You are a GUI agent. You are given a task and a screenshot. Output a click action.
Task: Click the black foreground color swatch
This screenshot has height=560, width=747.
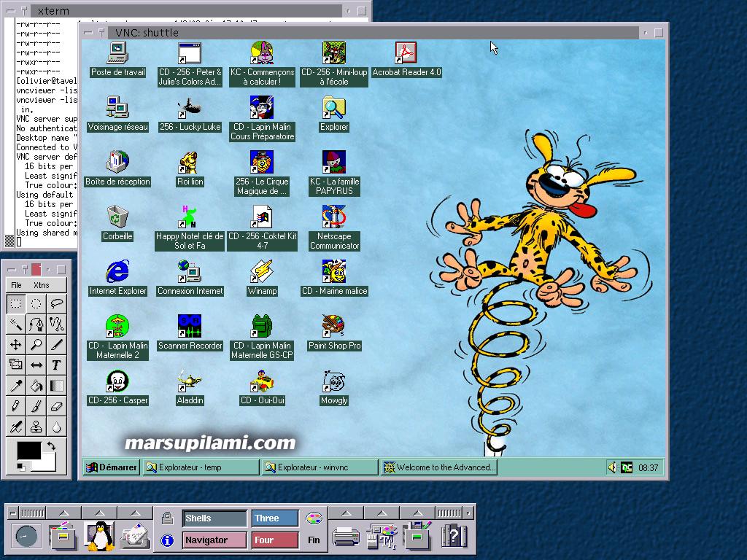click(29, 451)
